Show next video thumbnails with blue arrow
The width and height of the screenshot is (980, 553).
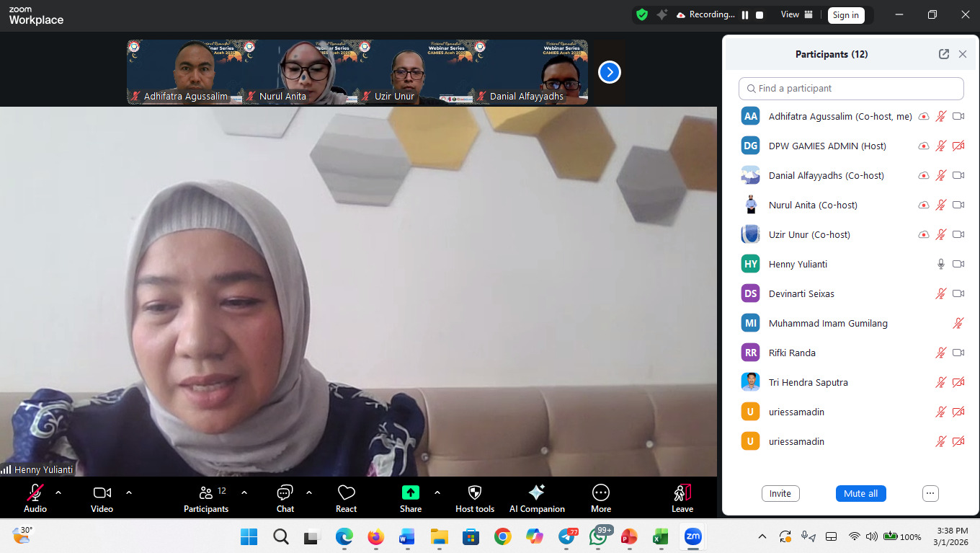tap(610, 72)
